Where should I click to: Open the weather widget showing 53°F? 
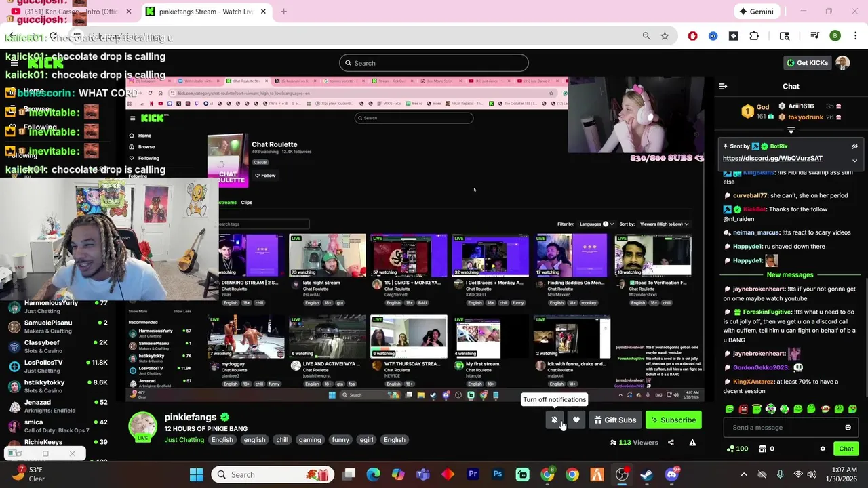pyautogui.click(x=28, y=474)
